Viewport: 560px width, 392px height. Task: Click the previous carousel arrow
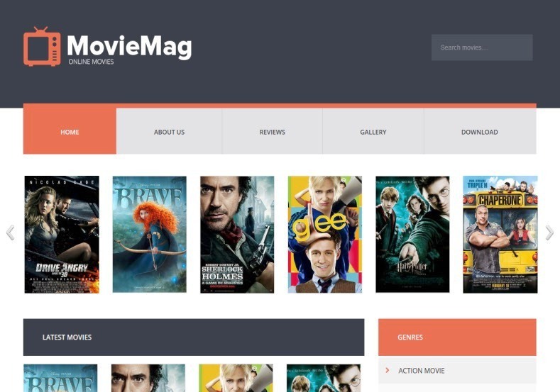pos(11,233)
